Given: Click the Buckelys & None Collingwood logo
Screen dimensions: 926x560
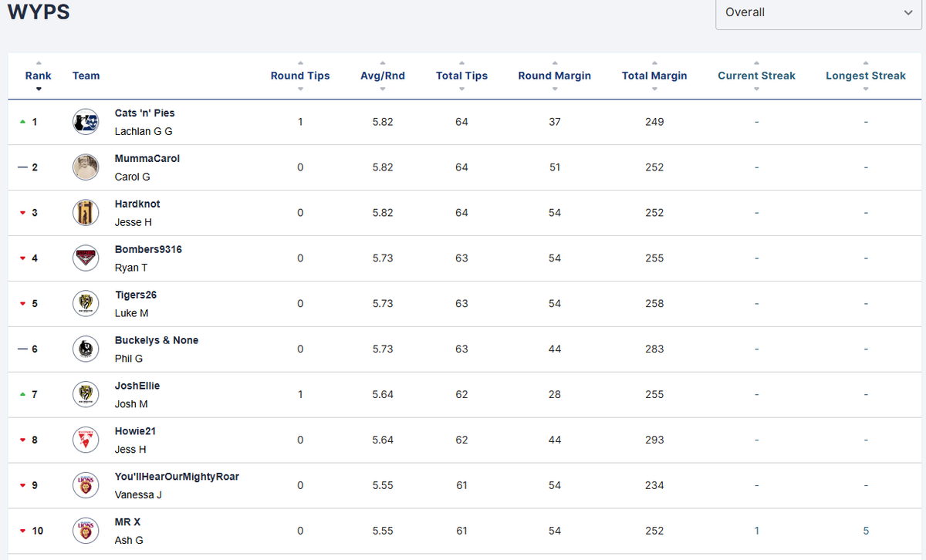Looking at the screenshot, I should pyautogui.click(x=86, y=349).
